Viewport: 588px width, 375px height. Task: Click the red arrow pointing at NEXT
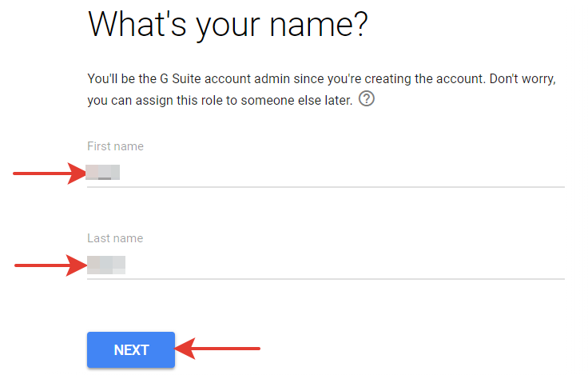coord(217,349)
